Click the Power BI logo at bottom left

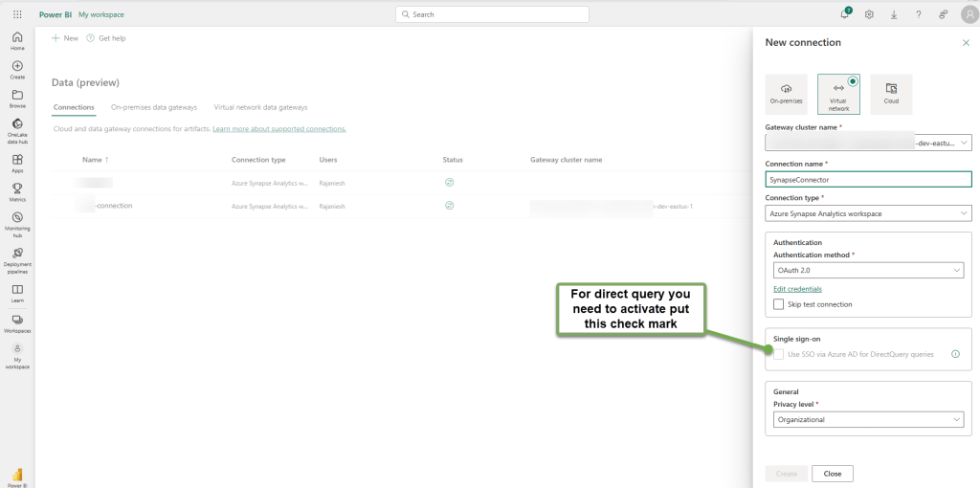17,477
